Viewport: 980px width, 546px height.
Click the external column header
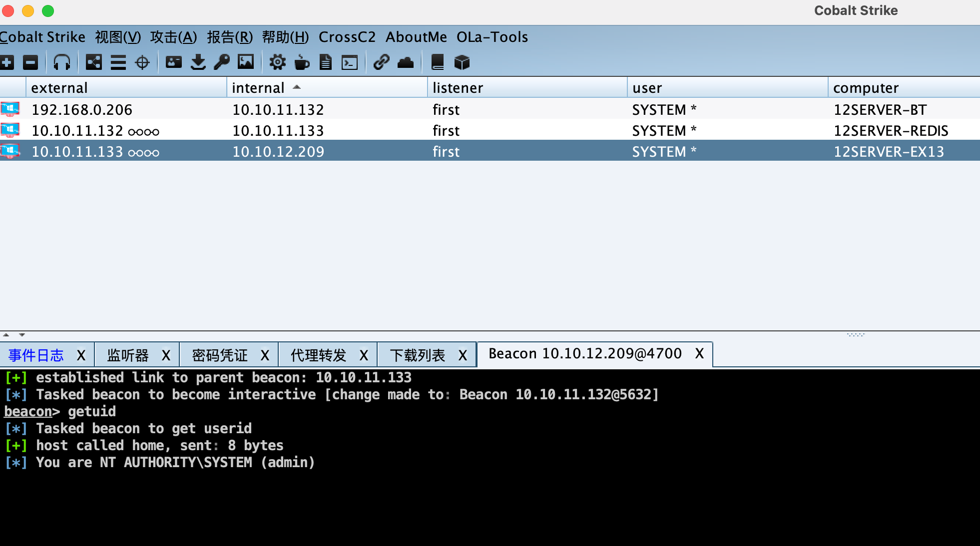click(x=59, y=88)
